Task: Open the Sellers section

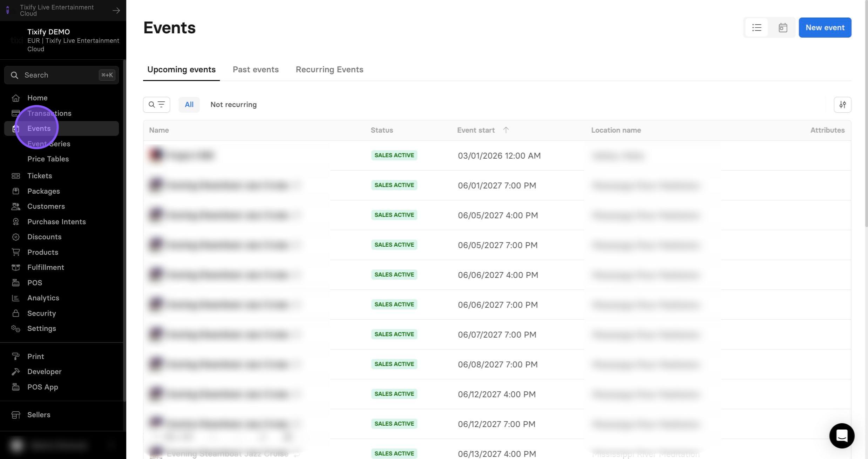Action: tap(39, 415)
